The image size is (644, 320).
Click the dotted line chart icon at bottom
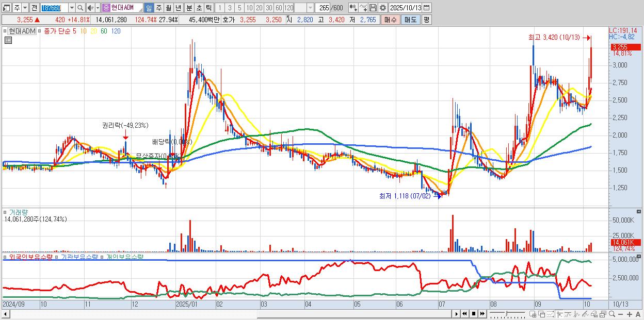coord(550,314)
